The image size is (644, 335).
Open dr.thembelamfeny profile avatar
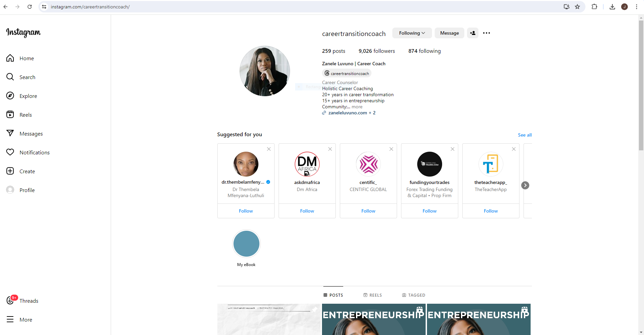(x=246, y=164)
